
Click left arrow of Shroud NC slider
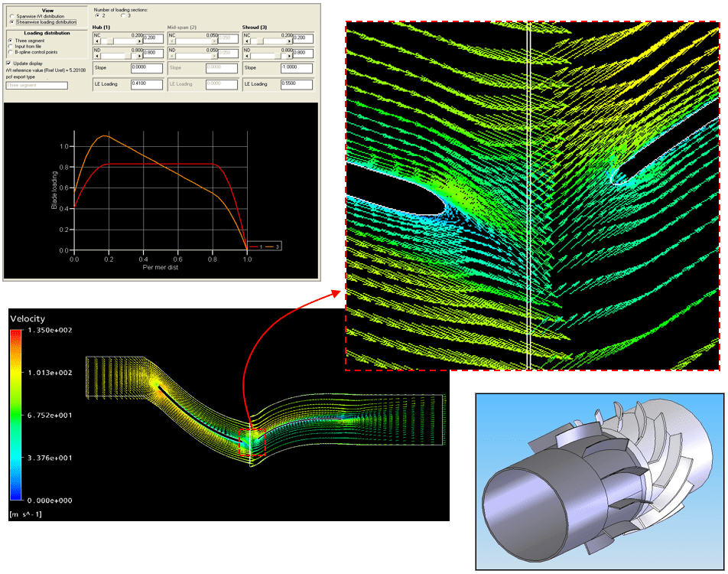[245, 41]
